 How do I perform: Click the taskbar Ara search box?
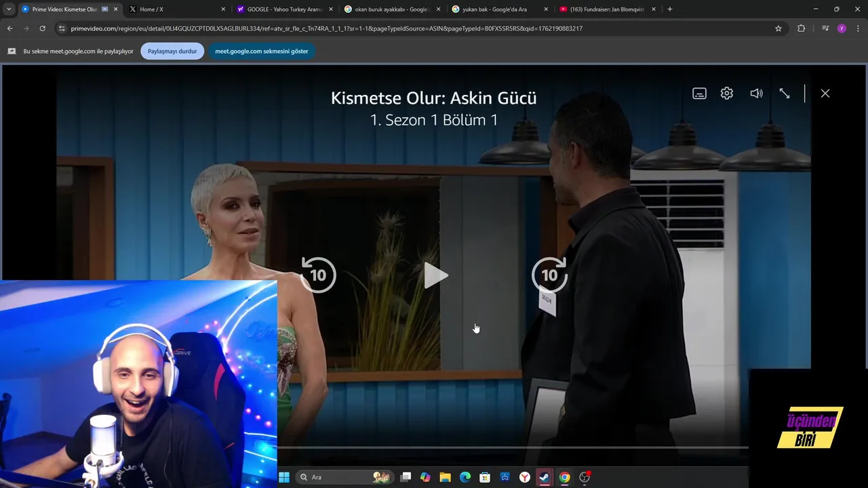(344, 477)
